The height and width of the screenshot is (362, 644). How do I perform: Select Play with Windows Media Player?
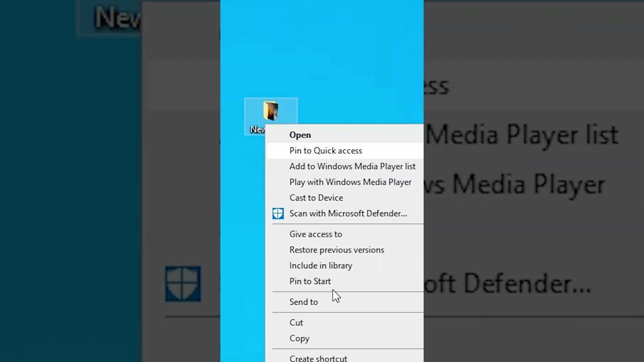point(345,182)
